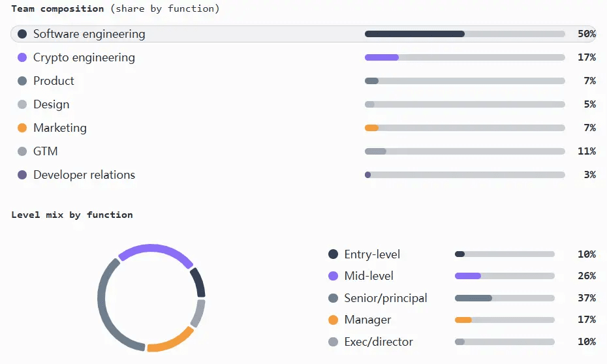
Task: Click the Entry-level legend dot
Action: point(333,254)
